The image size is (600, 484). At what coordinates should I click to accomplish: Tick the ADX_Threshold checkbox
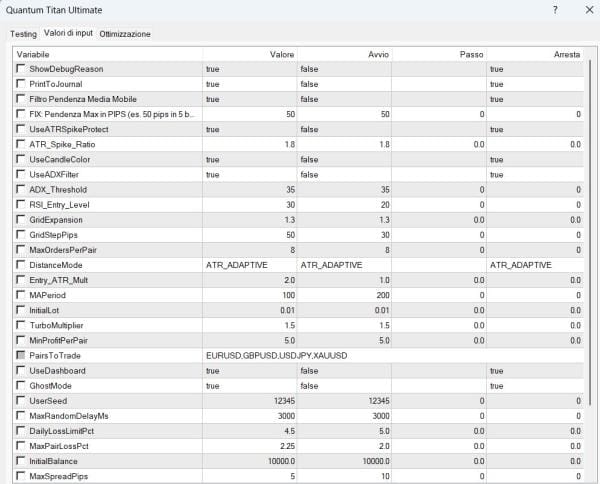21,189
